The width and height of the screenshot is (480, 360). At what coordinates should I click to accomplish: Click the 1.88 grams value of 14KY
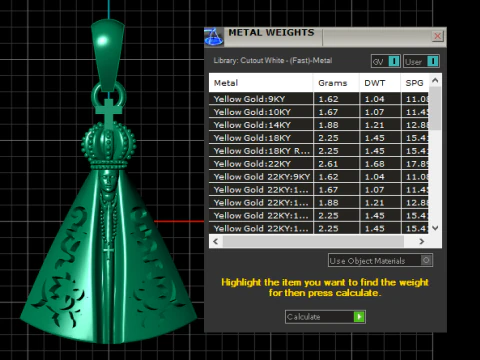[x=328, y=125]
